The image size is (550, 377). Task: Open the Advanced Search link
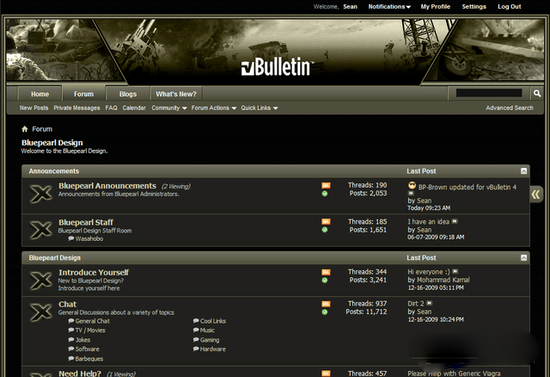click(509, 108)
